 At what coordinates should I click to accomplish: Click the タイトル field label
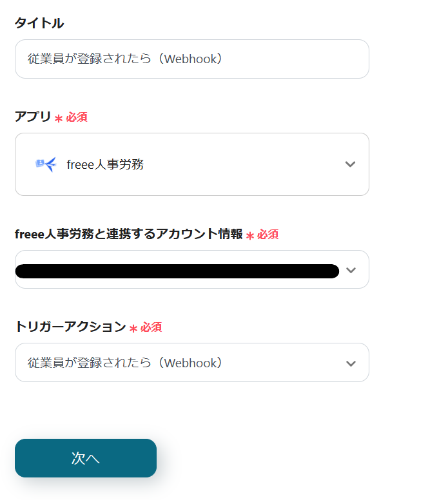[x=39, y=23]
